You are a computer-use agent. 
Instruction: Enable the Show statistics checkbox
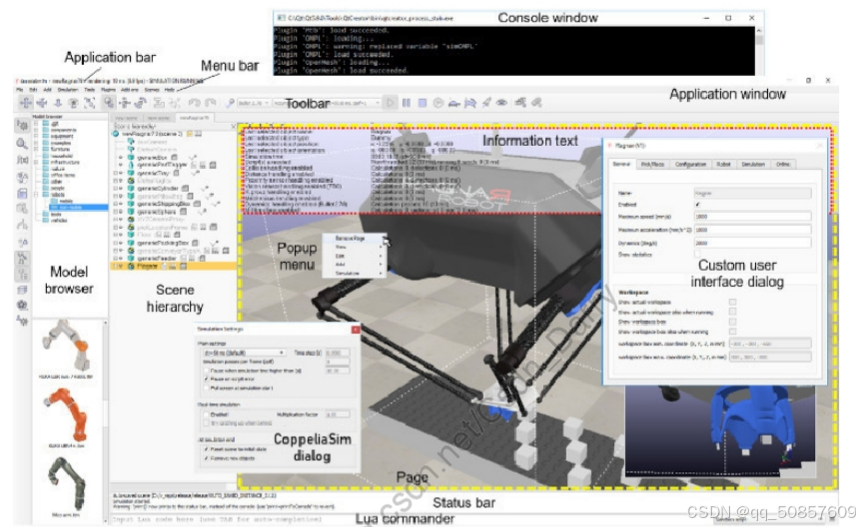click(698, 254)
